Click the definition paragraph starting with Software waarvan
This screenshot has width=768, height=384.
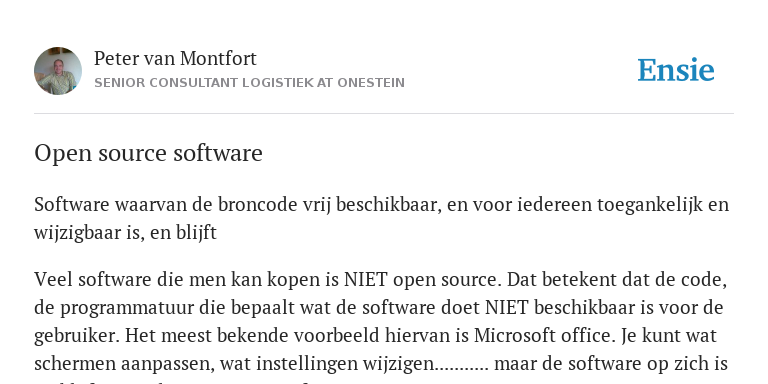382,218
